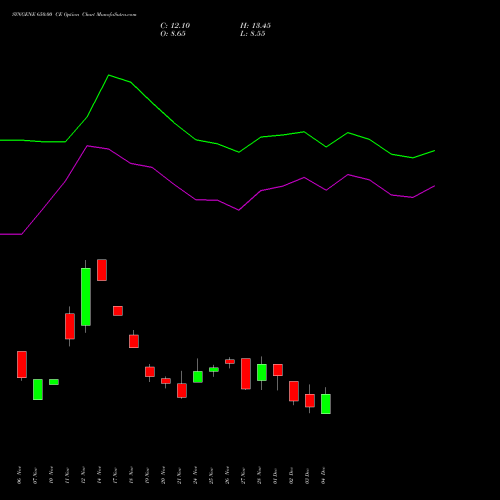Select the high value 'H: 13.45'
The width and height of the screenshot is (500, 500).
[255, 26]
